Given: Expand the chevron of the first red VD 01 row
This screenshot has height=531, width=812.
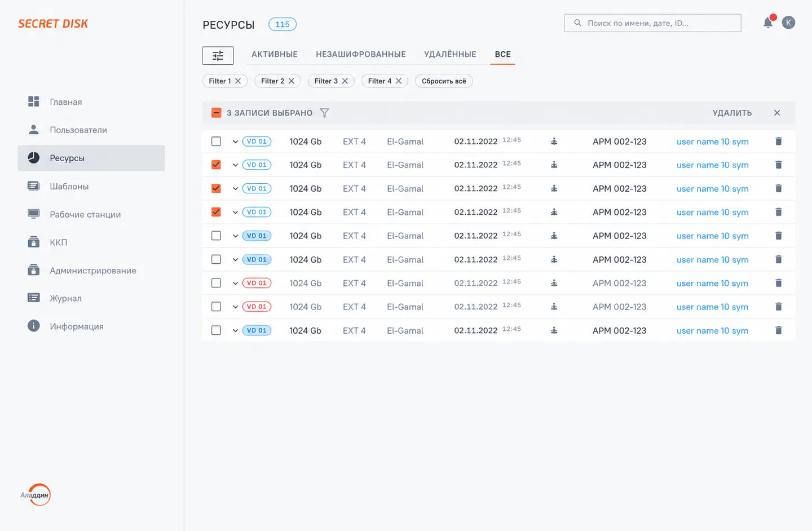Looking at the screenshot, I should pos(235,283).
